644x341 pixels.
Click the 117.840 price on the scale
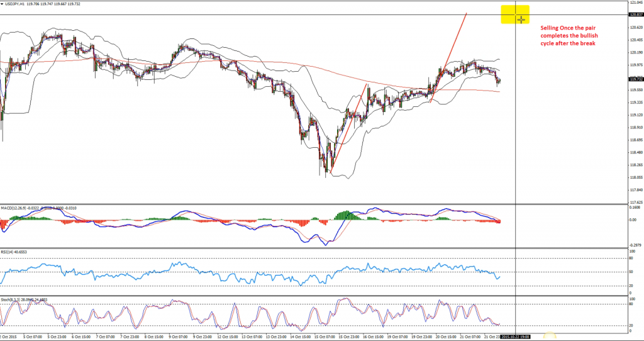[636, 190]
